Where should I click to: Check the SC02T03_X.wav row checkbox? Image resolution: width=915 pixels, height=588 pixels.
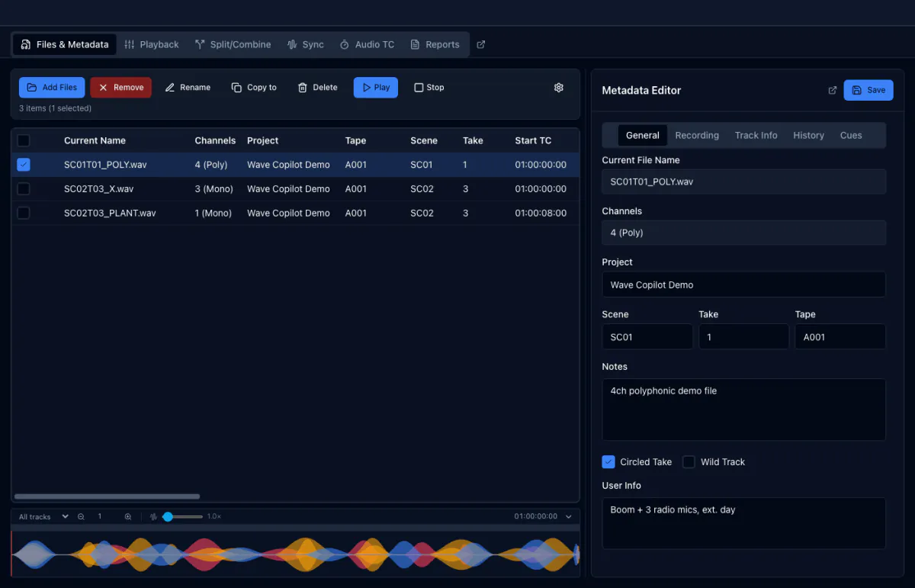pyautogui.click(x=24, y=189)
